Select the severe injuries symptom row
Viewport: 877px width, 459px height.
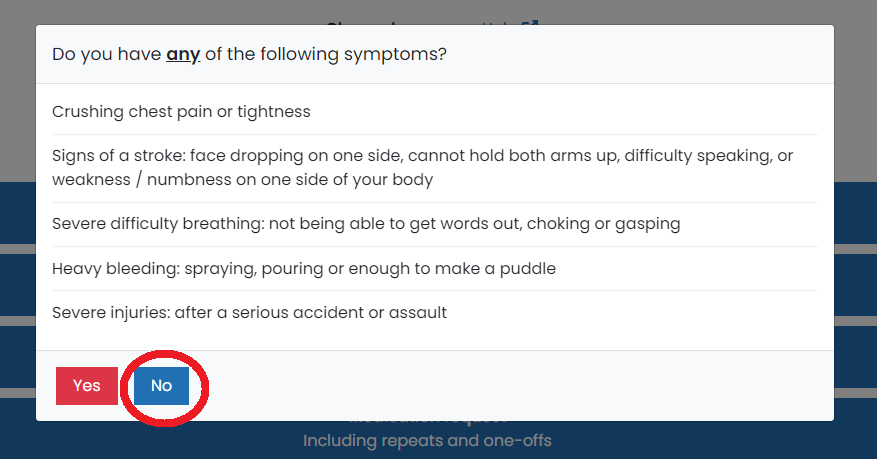pos(249,313)
